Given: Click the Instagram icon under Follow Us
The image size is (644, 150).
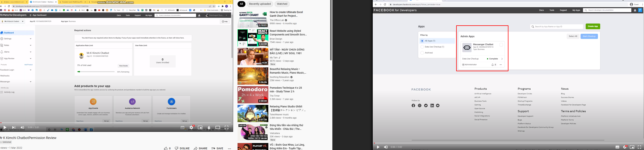Looking at the screenshot, I should [419, 105].
